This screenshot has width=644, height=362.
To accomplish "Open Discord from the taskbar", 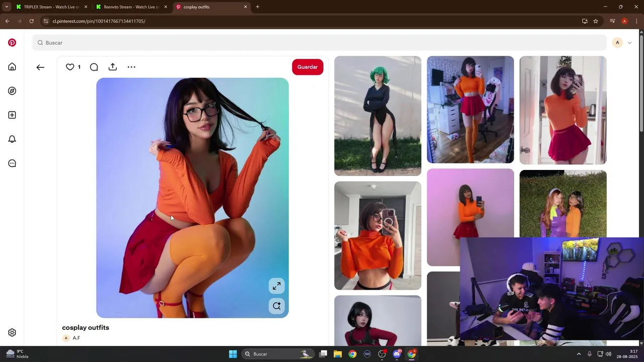I will [x=397, y=354].
